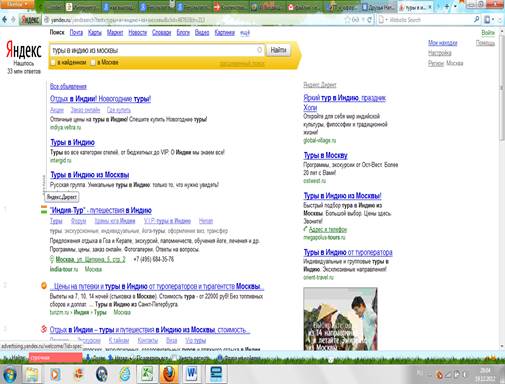Open the Маркет service link
Viewport: 505px width, 384px height.
[x=115, y=33]
